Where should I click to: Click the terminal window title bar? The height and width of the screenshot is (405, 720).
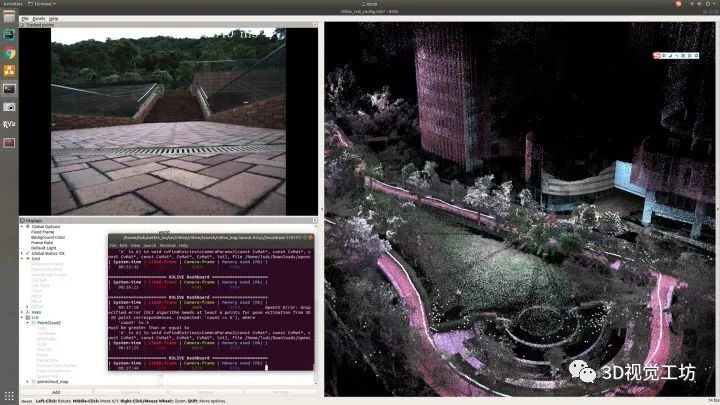(211, 237)
